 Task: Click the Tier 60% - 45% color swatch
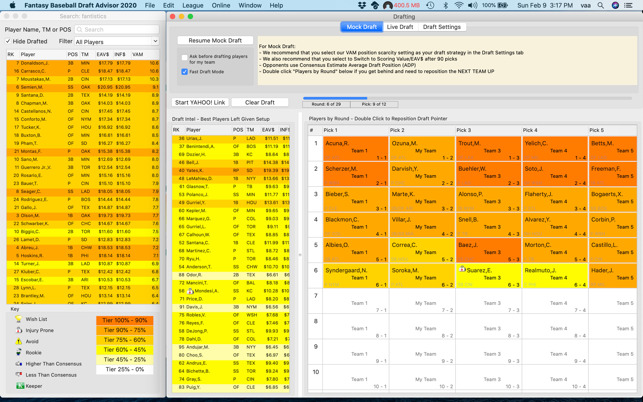coord(125,350)
